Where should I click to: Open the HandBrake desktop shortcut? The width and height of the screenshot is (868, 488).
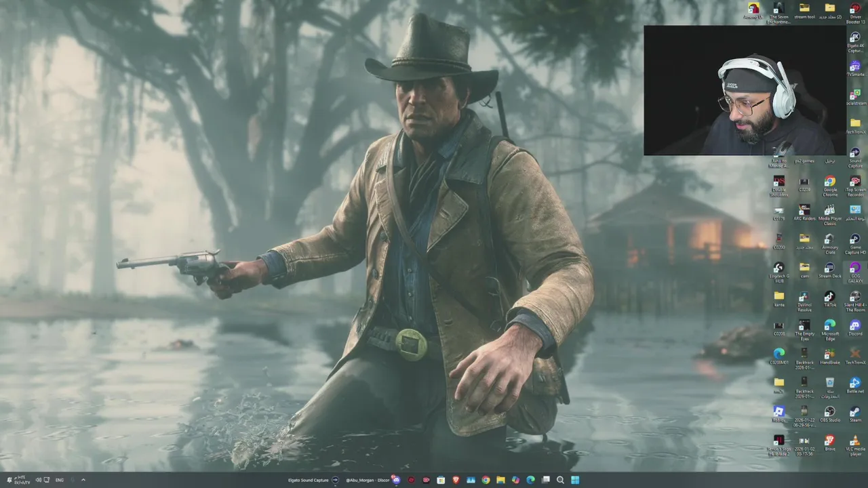coord(829,357)
